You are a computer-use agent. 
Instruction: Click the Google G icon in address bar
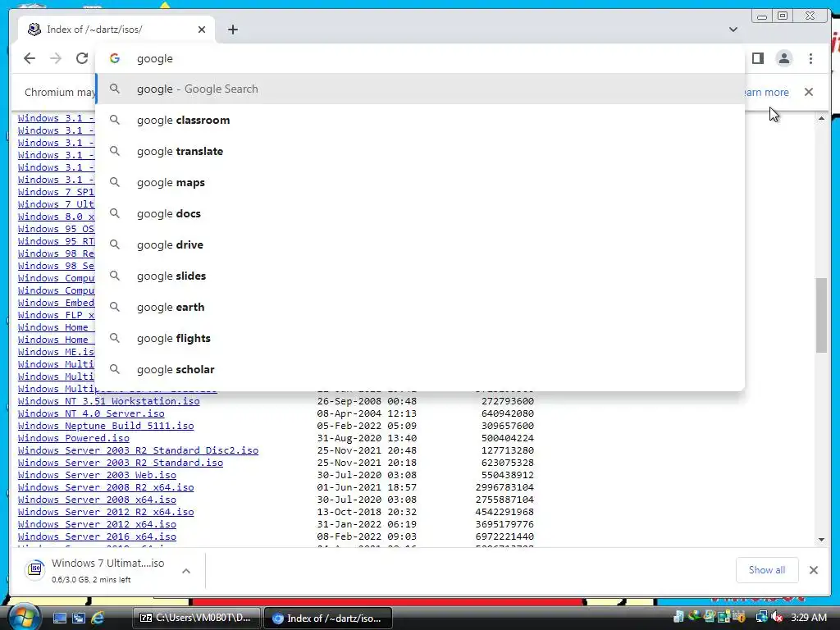tap(115, 58)
